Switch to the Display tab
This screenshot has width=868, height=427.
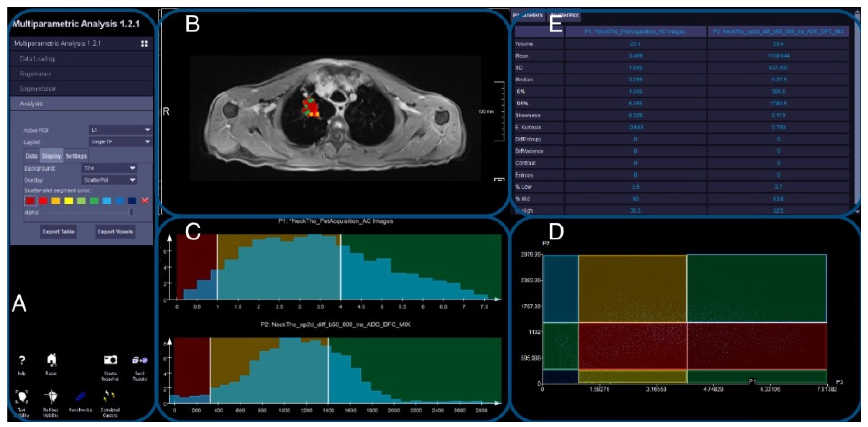pos(51,156)
